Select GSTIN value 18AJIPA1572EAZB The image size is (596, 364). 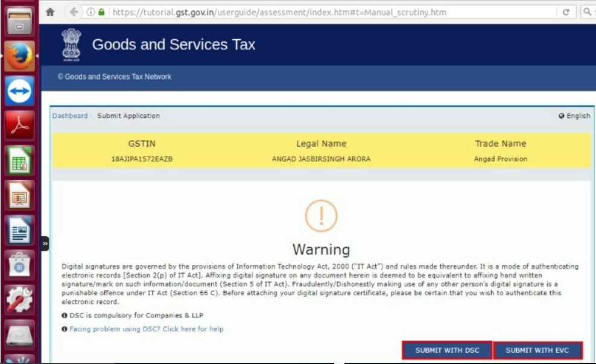[142, 159]
